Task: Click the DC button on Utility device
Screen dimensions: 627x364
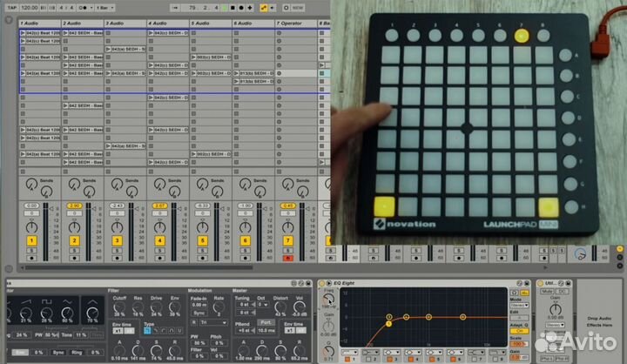Action: pos(563,292)
